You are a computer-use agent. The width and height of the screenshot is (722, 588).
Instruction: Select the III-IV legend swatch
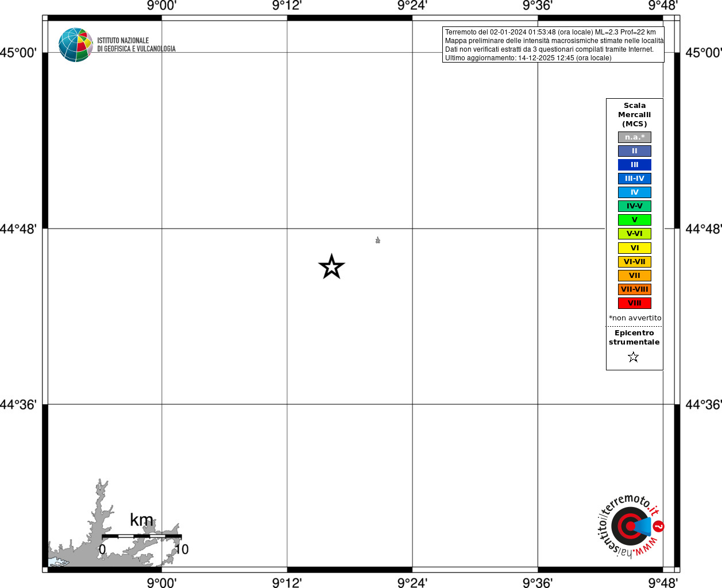pyautogui.click(x=635, y=179)
